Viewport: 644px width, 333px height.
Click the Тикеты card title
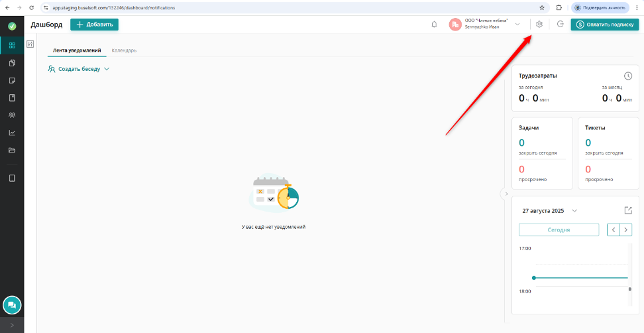coord(595,127)
